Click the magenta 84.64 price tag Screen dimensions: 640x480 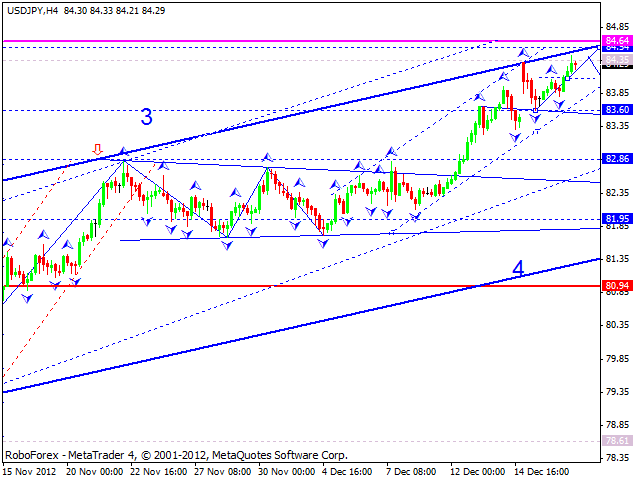point(617,40)
